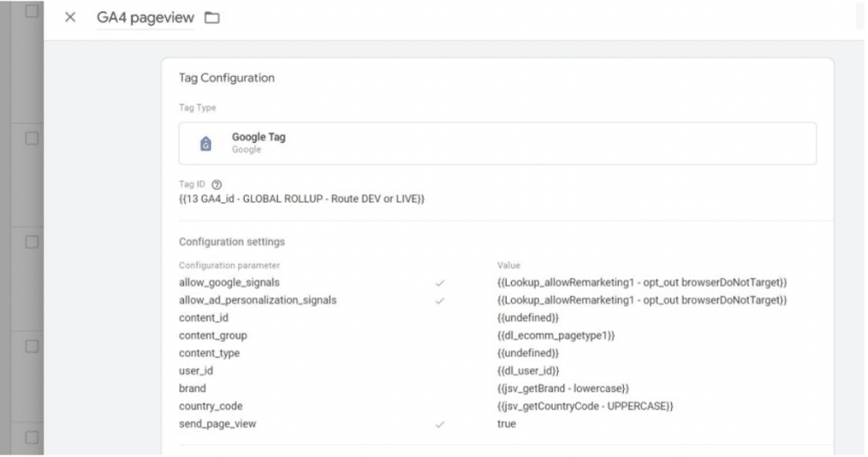Select the content_type parameter
This screenshot has height=457, width=868.
[x=209, y=354]
